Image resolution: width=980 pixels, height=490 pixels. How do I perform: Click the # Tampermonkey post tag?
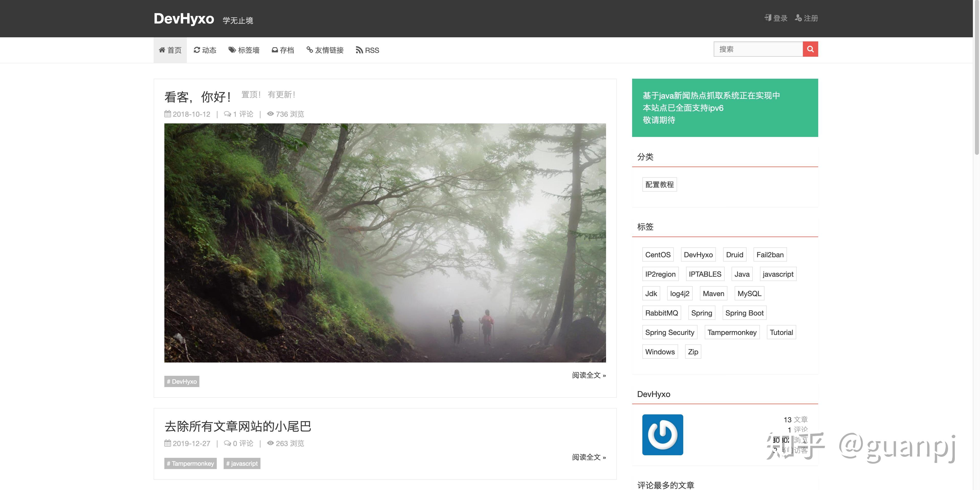[x=190, y=463]
